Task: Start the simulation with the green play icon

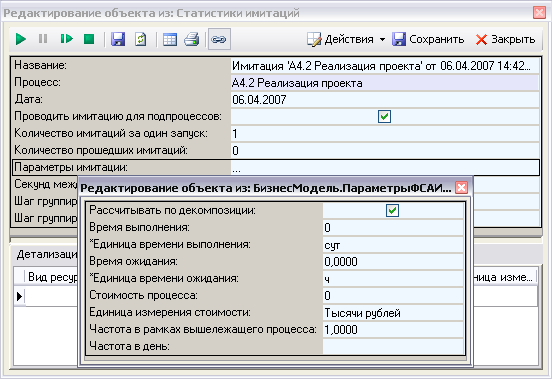Action: (21, 39)
